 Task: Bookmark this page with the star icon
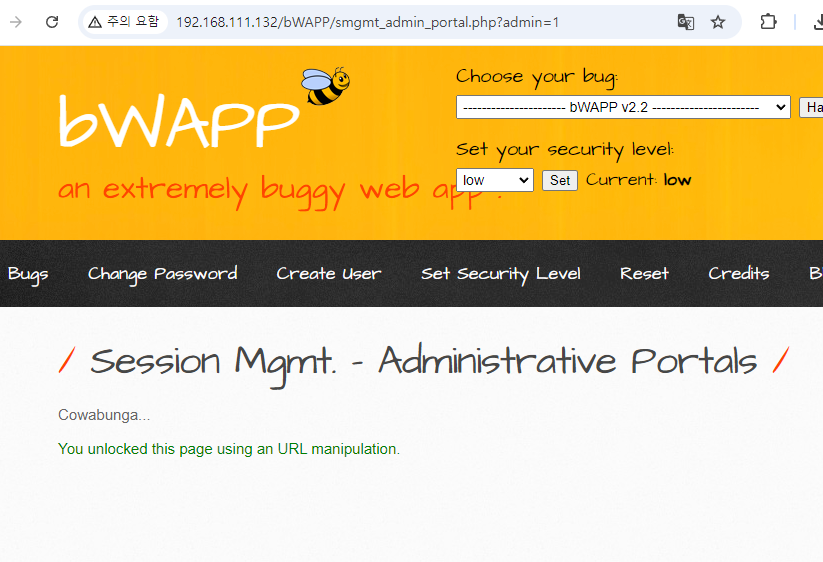(x=718, y=22)
